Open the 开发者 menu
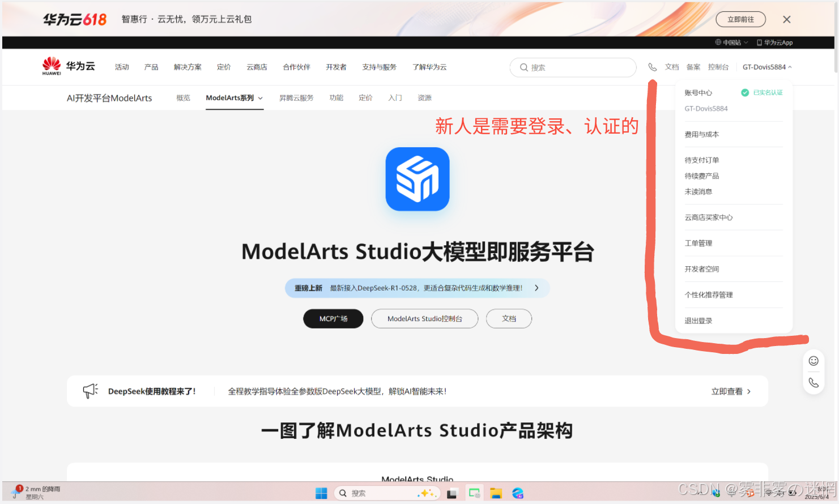The height and width of the screenshot is (504, 839). click(336, 67)
